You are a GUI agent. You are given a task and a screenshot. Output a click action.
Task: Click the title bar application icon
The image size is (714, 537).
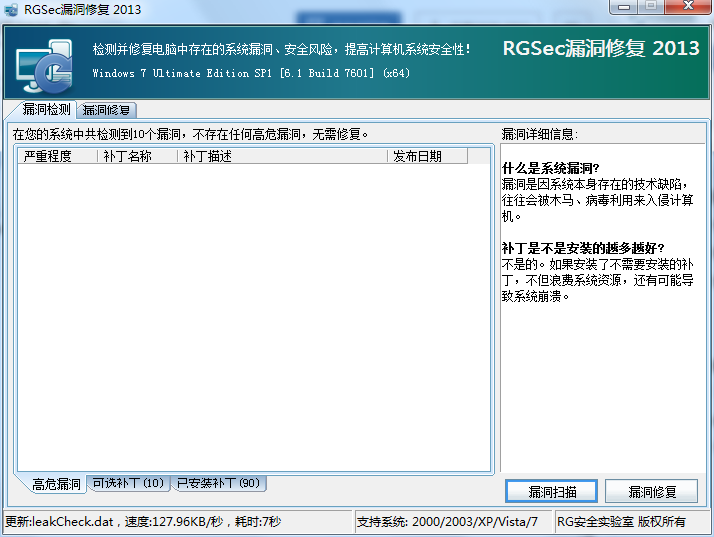click(x=11, y=10)
